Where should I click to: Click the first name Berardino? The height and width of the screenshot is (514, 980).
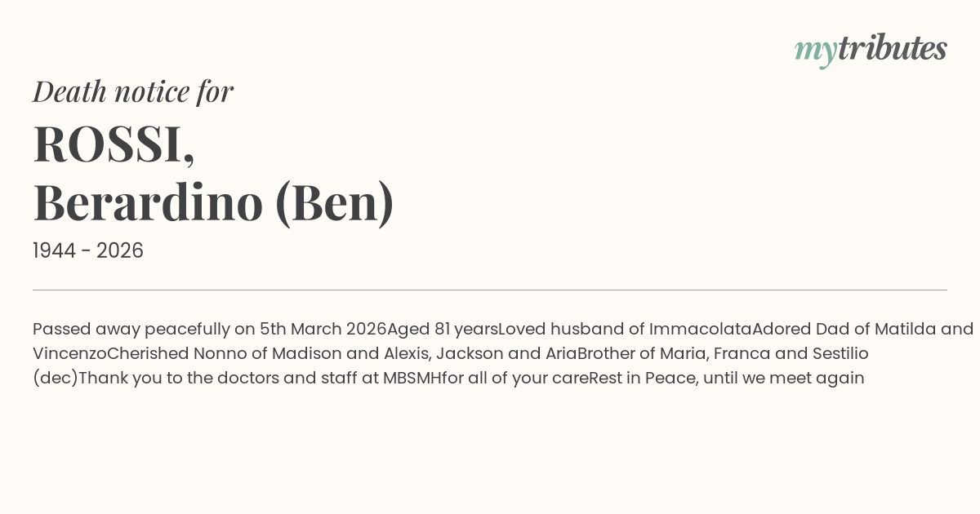148,202
